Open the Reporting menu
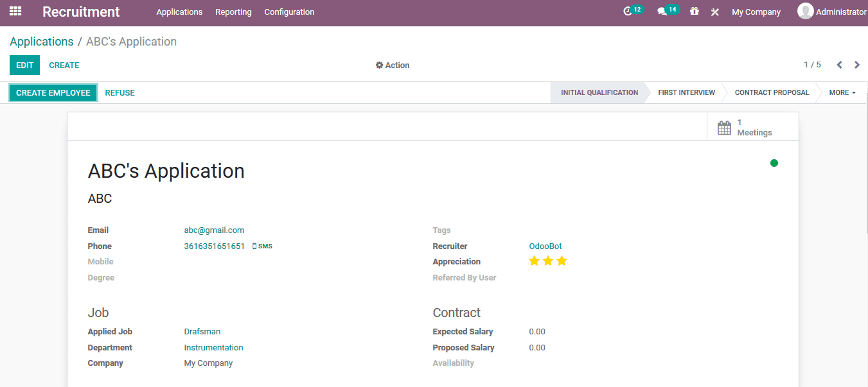 233,12
